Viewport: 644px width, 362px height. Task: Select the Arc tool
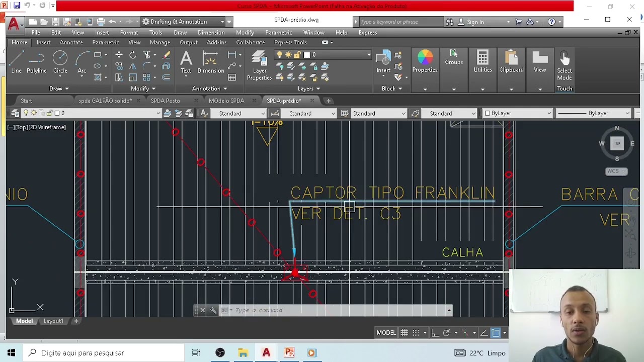click(82, 63)
